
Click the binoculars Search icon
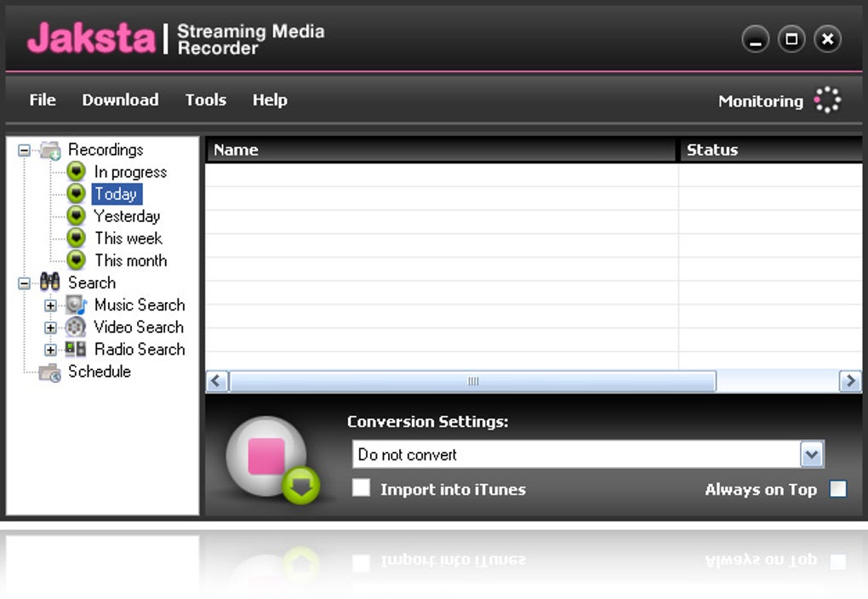[50, 282]
